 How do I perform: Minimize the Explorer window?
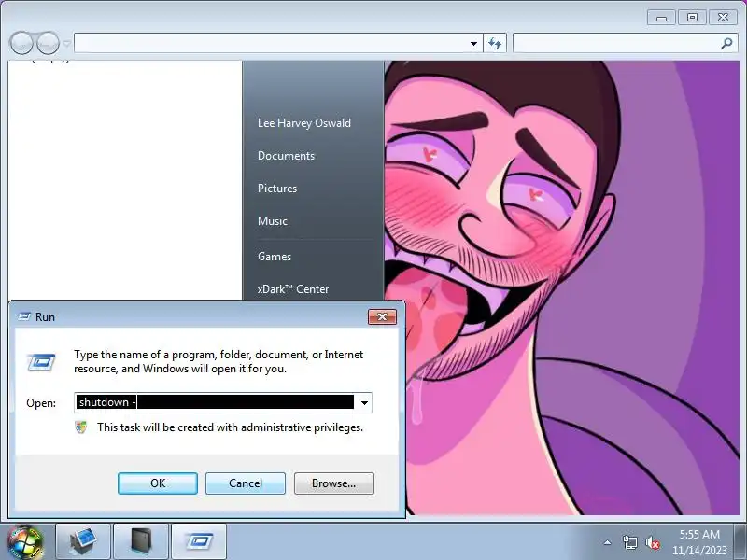[661, 18]
